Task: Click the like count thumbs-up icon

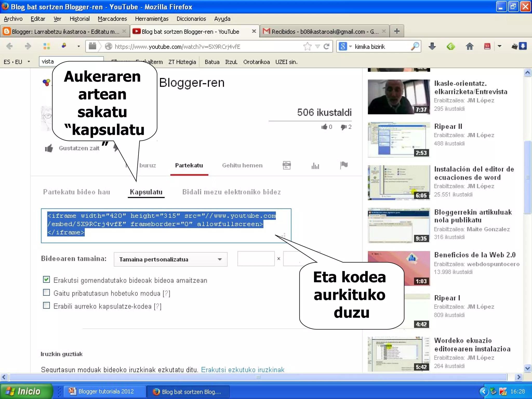Action: click(x=324, y=127)
